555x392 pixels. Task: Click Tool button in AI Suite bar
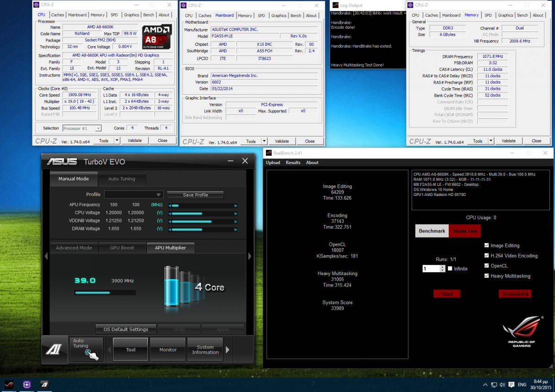(x=131, y=349)
